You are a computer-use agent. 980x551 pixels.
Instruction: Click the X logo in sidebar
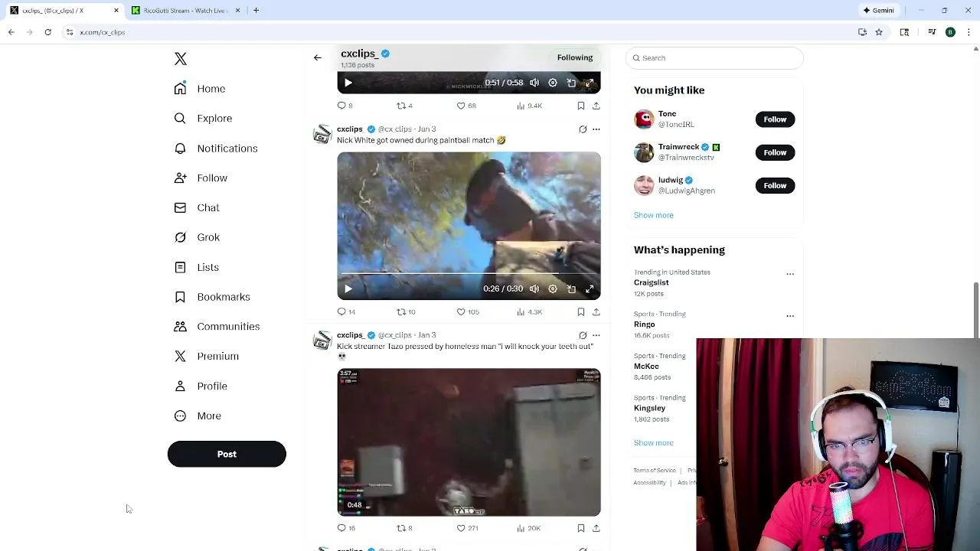pos(181,59)
